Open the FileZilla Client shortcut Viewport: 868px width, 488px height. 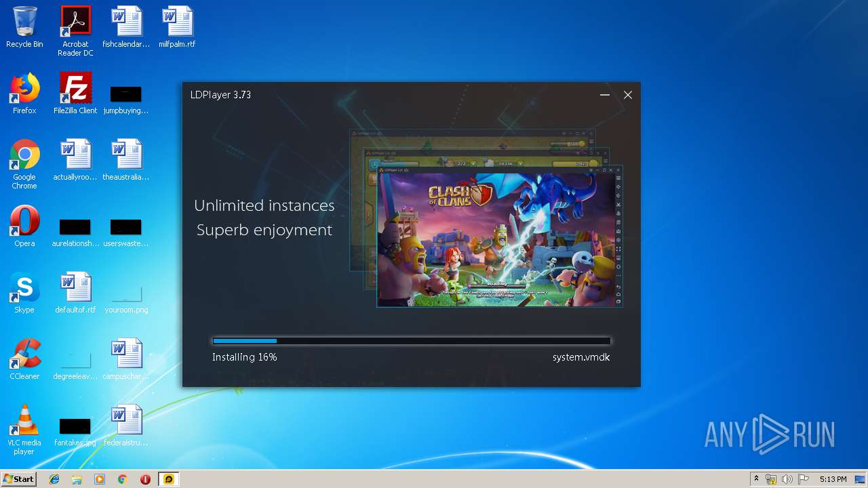point(75,94)
